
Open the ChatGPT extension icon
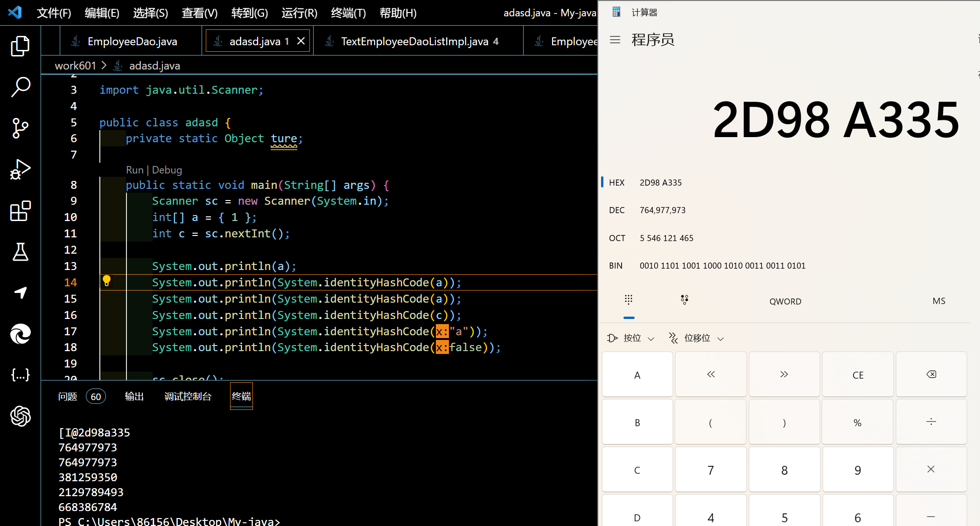coord(20,416)
